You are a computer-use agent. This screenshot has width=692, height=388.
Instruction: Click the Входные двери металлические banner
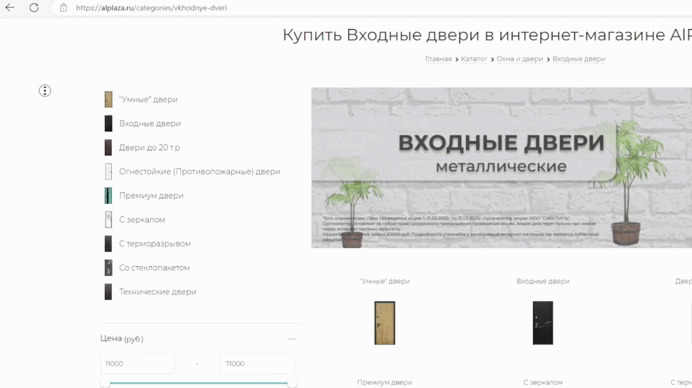(x=501, y=168)
